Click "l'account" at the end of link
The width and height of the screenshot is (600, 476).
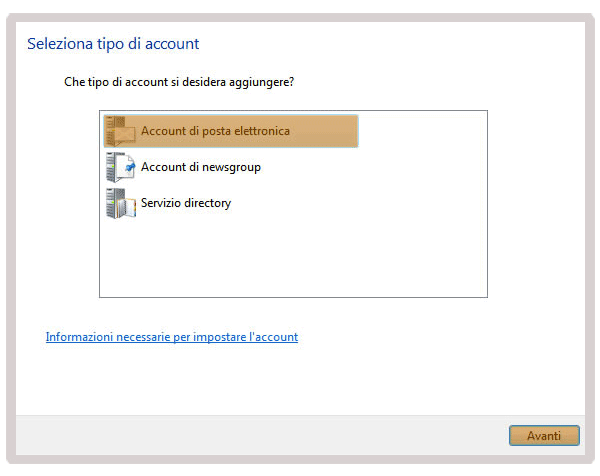coord(273,337)
